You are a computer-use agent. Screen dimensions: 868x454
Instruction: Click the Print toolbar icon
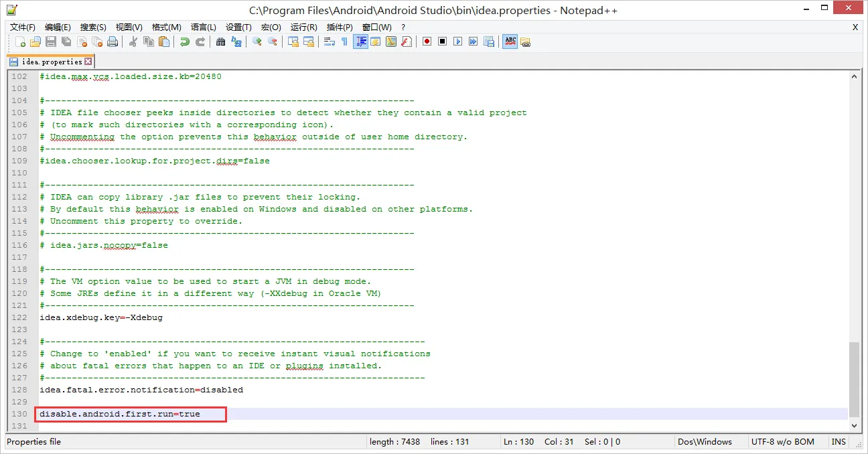pyautogui.click(x=113, y=42)
